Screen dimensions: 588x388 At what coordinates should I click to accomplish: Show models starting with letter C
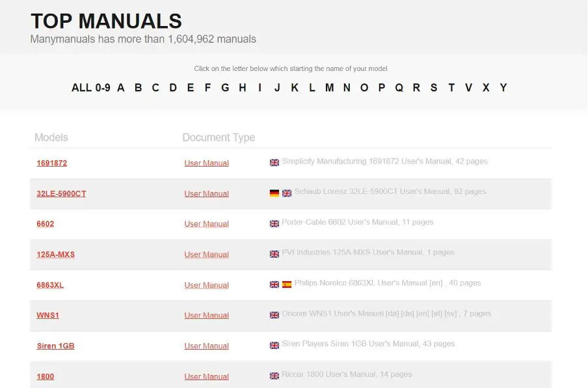point(155,88)
